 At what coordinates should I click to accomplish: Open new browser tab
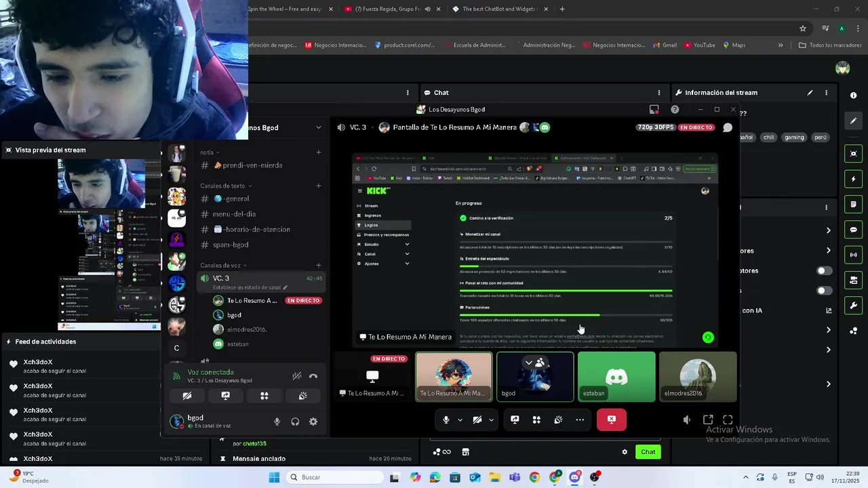(562, 9)
